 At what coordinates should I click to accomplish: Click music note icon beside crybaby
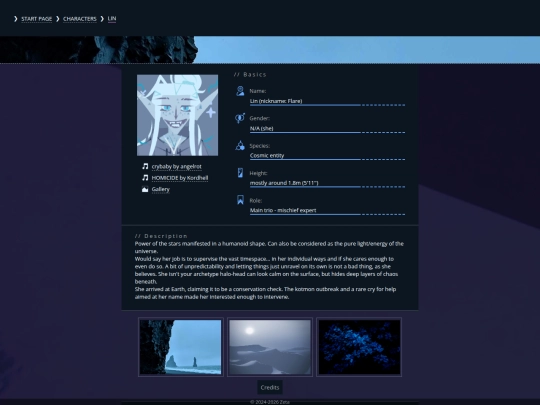click(x=145, y=166)
